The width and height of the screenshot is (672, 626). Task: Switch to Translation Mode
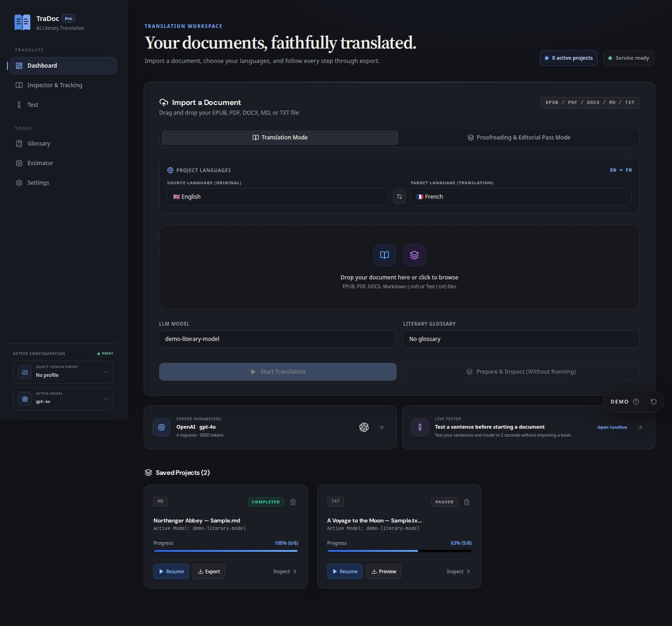(x=280, y=138)
